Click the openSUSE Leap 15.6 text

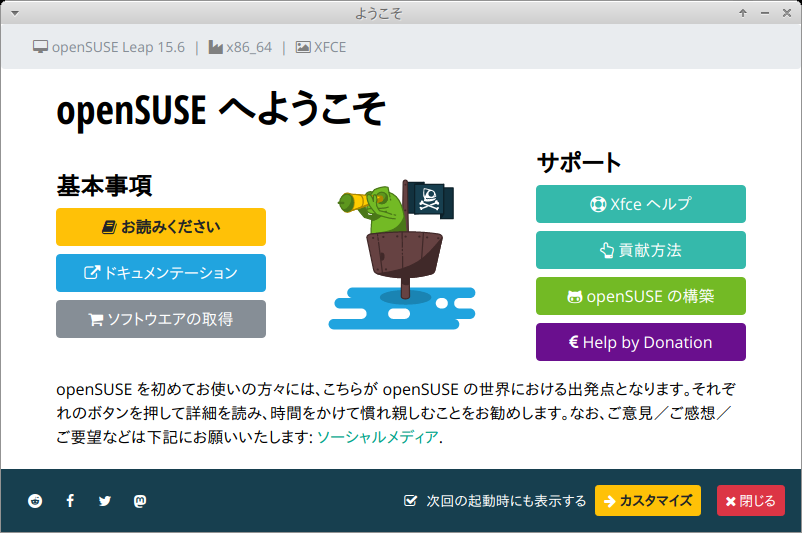(x=118, y=47)
